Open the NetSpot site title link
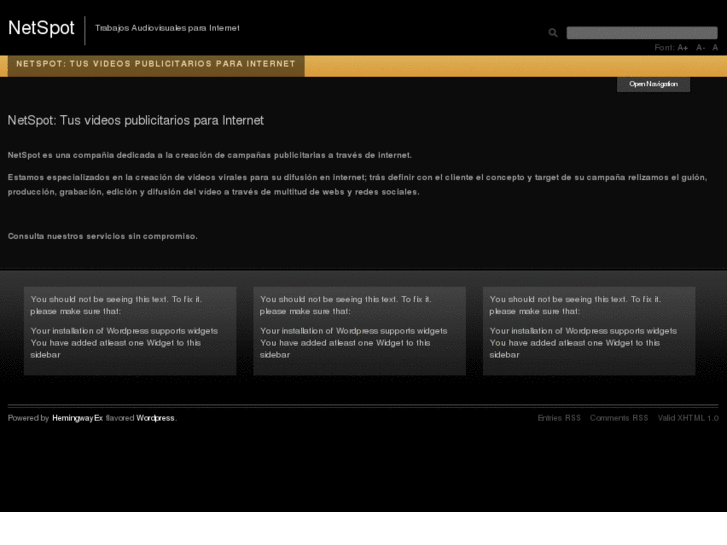727x545 pixels. click(x=41, y=28)
